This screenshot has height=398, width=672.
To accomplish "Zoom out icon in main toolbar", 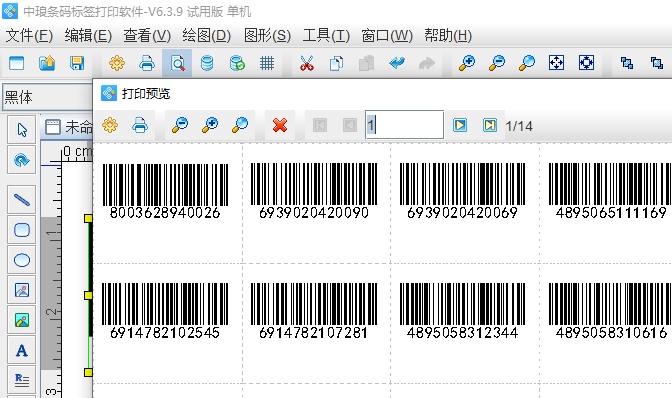I will [x=497, y=63].
